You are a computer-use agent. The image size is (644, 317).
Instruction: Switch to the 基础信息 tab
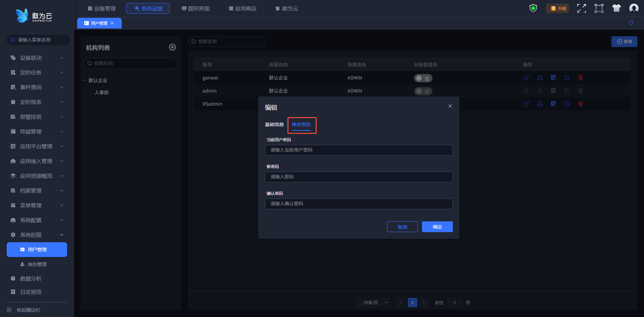tap(274, 124)
